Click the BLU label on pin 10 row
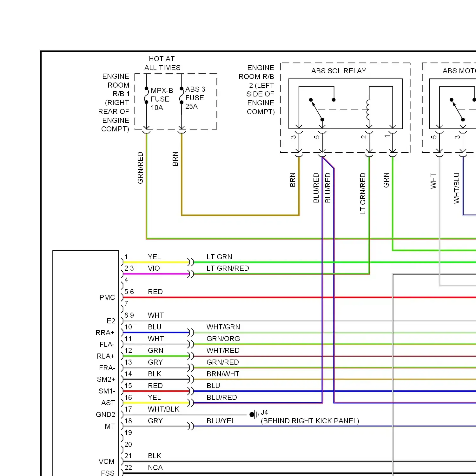This screenshot has height=476, width=476. (x=155, y=327)
